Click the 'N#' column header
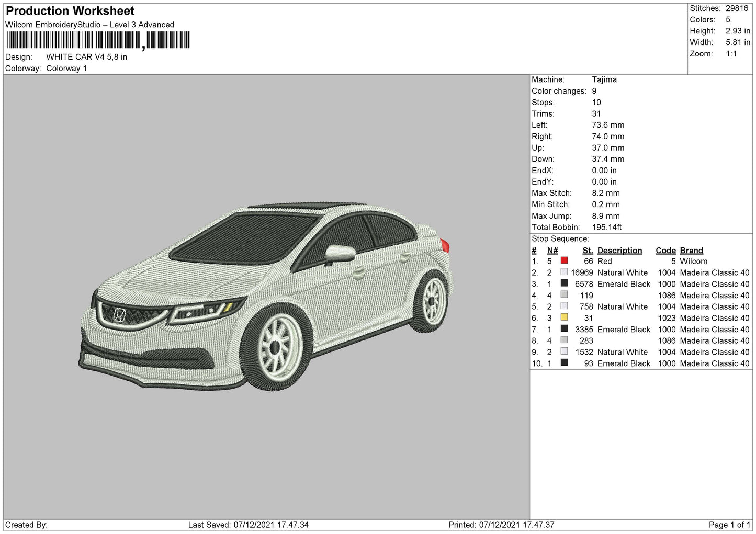 click(x=552, y=251)
